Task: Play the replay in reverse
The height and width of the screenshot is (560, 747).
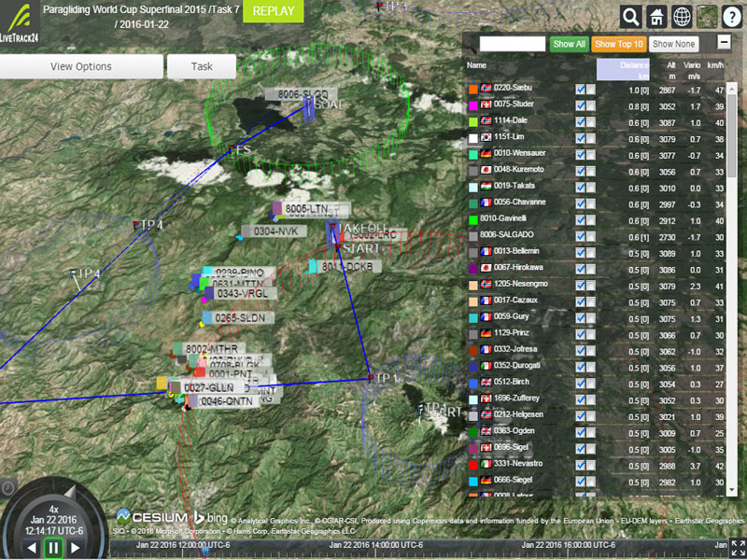Action: pyautogui.click(x=32, y=547)
